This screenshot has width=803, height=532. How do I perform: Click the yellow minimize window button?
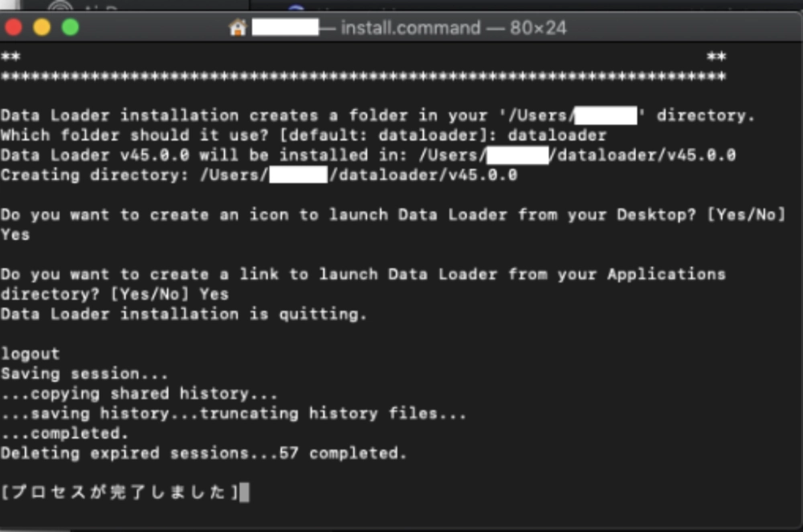pyautogui.click(x=42, y=27)
